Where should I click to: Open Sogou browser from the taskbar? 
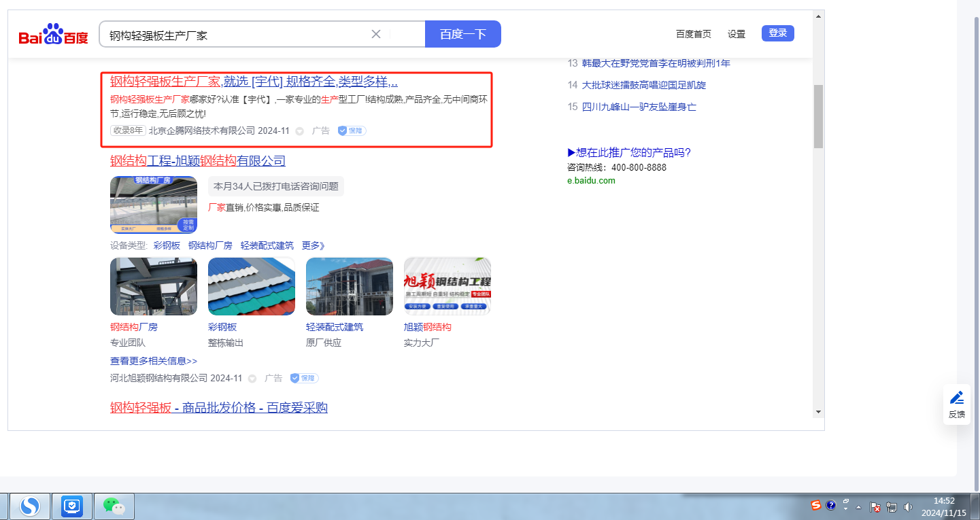click(29, 506)
